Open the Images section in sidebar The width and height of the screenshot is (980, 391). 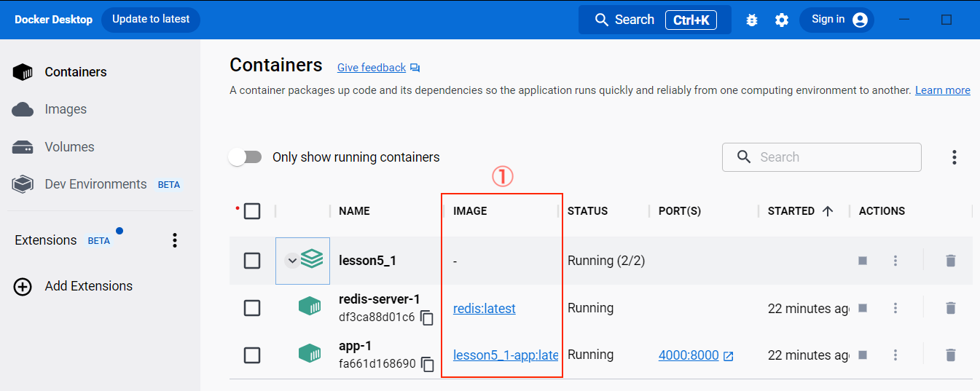[x=50, y=109]
